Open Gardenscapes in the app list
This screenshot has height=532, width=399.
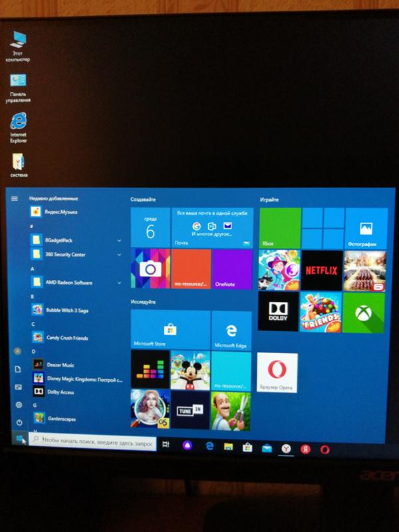pyautogui.click(x=78, y=419)
